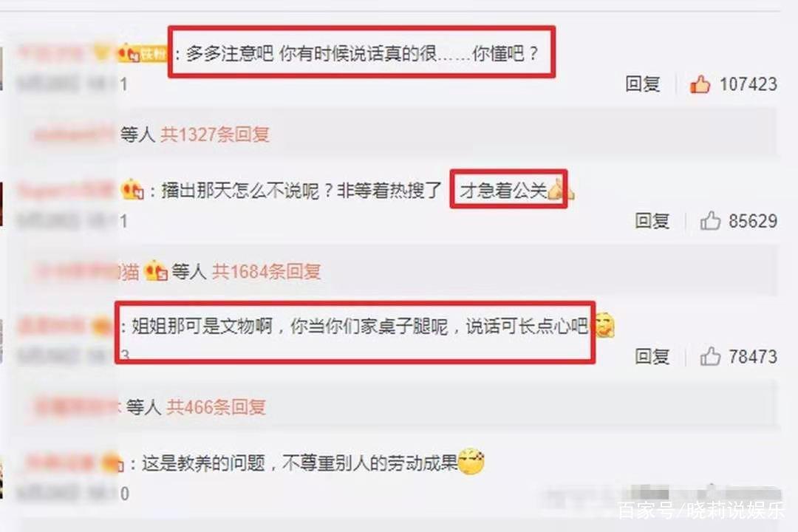Click thumbs-up icon beside 78473

tap(710, 356)
